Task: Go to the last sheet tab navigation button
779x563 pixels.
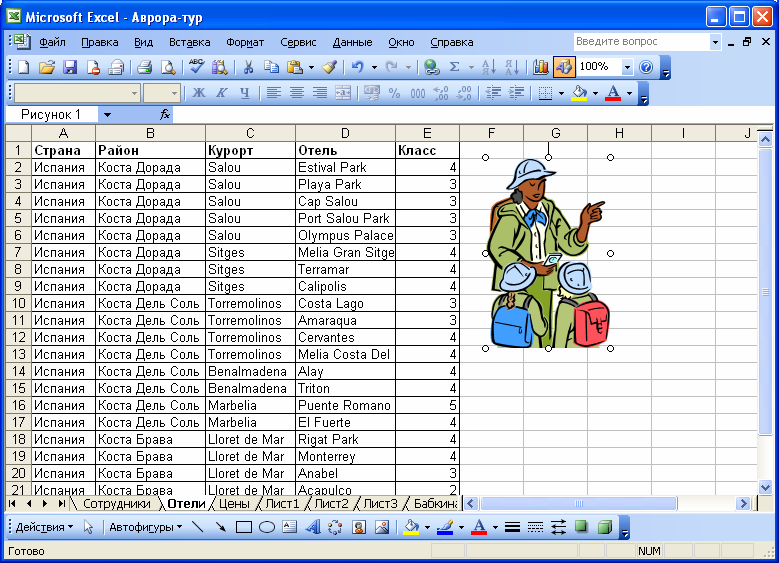Action: point(61,503)
